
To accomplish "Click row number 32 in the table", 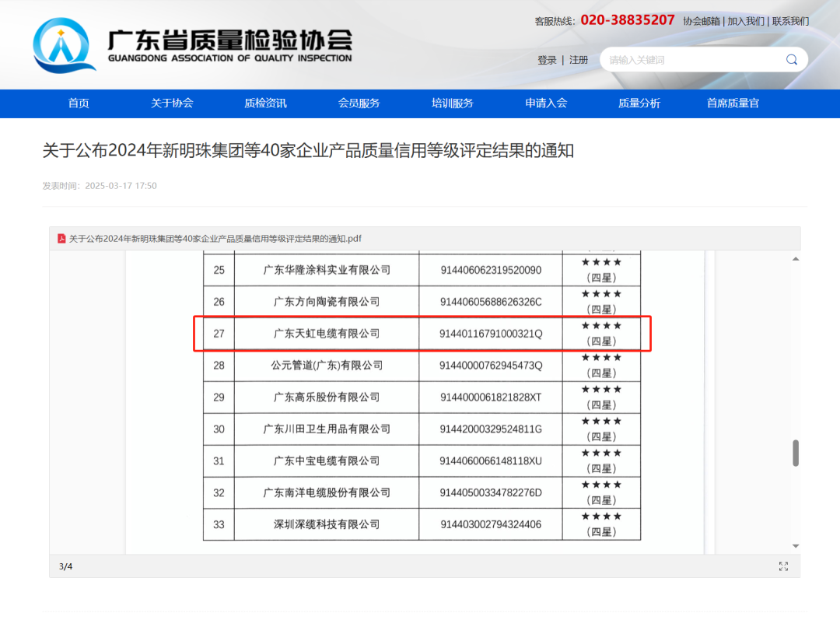I will point(219,492).
